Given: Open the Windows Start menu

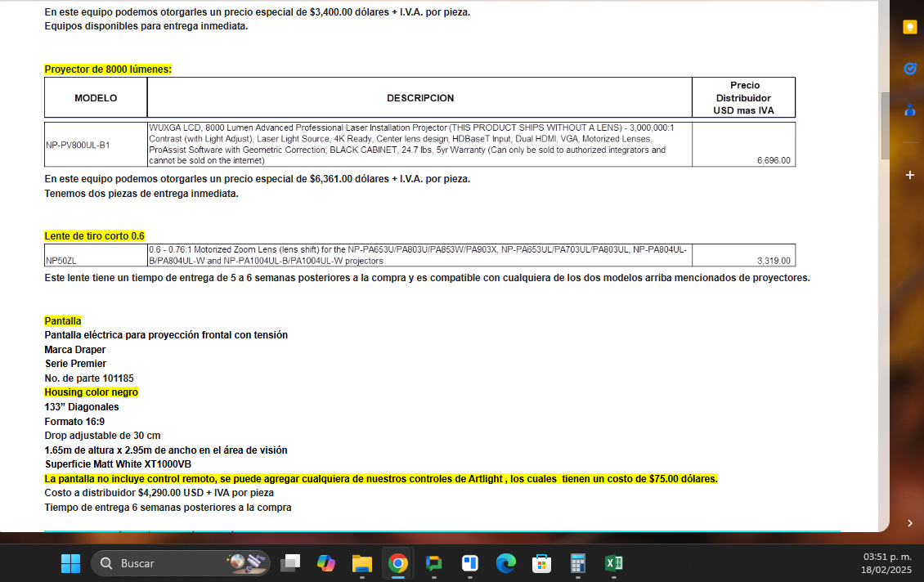Looking at the screenshot, I should 70,563.
